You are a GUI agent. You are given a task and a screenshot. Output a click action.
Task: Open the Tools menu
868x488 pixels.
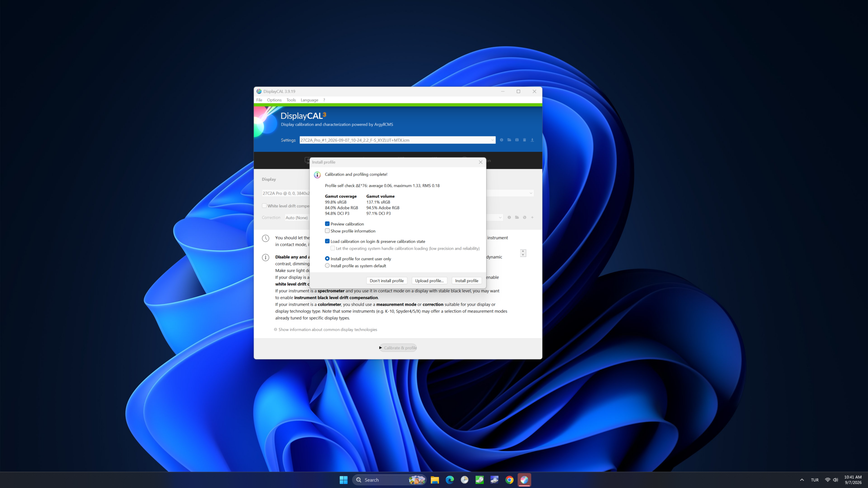[291, 100]
